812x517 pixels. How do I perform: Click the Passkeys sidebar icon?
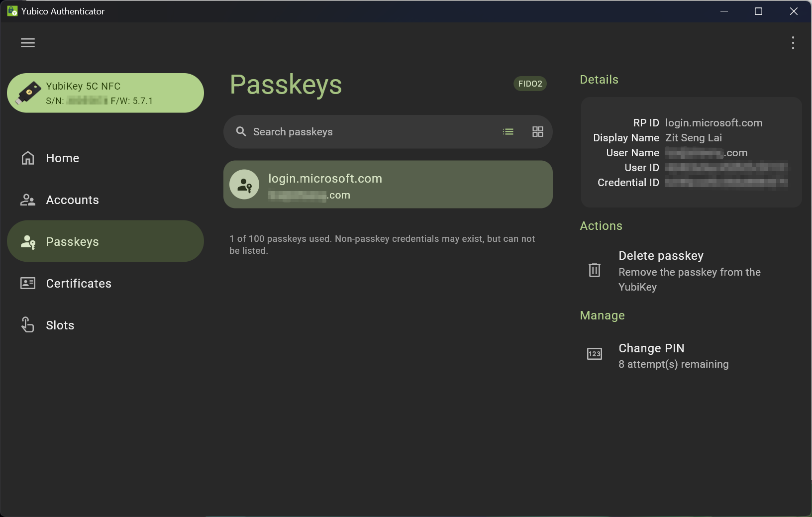point(28,241)
